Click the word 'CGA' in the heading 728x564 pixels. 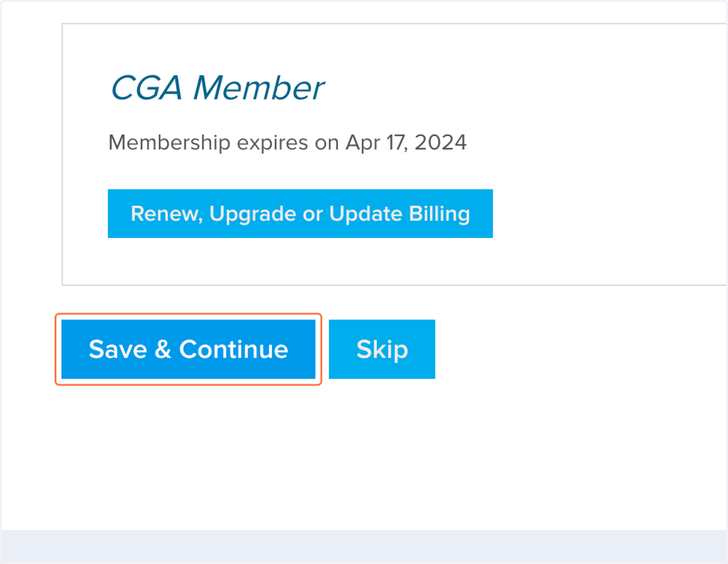[x=146, y=88]
